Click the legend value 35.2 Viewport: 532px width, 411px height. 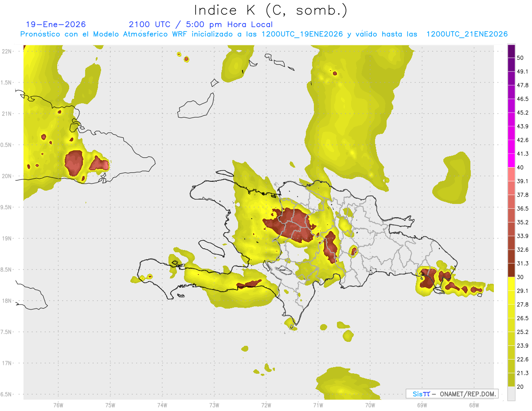(x=522, y=222)
